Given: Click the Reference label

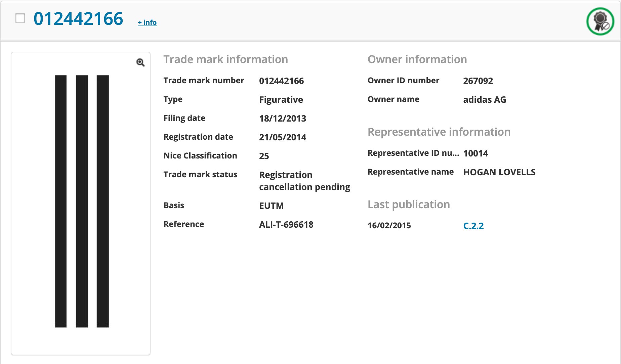Looking at the screenshot, I should tap(183, 224).
